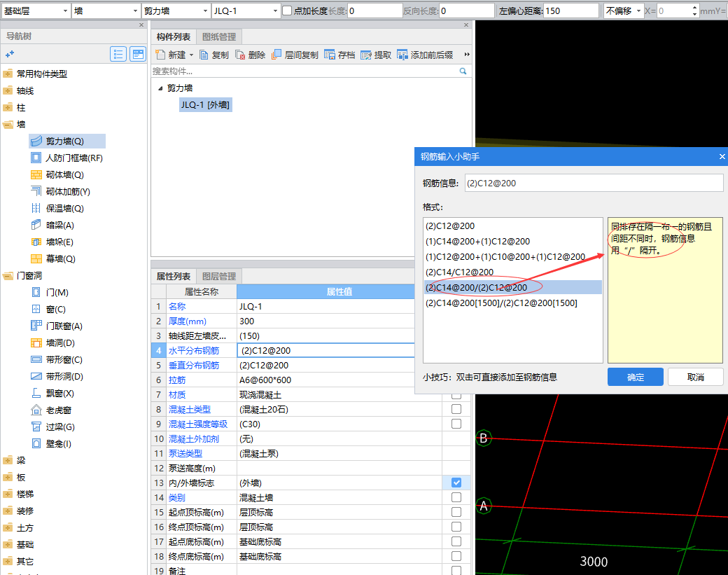
Task: Click the 左偏心距离 input field
Action: click(x=571, y=11)
